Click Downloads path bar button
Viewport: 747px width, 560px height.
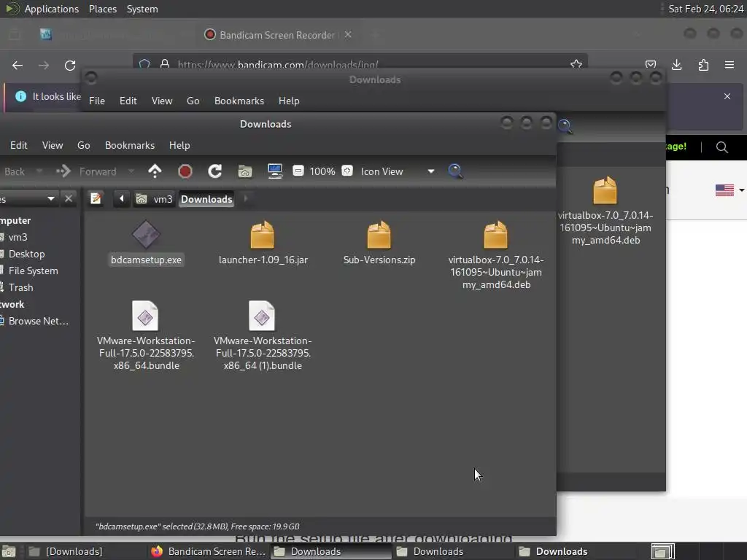[x=206, y=199]
